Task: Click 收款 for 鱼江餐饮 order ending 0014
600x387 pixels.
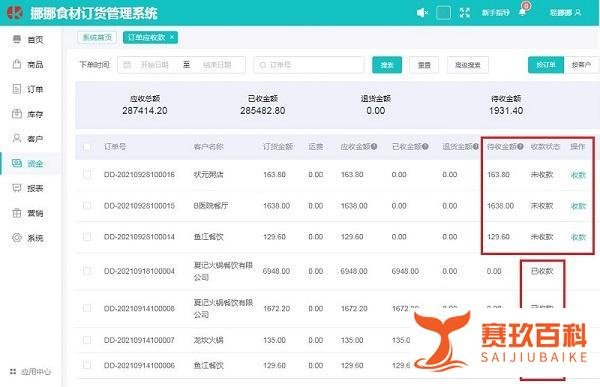Action: coord(578,237)
